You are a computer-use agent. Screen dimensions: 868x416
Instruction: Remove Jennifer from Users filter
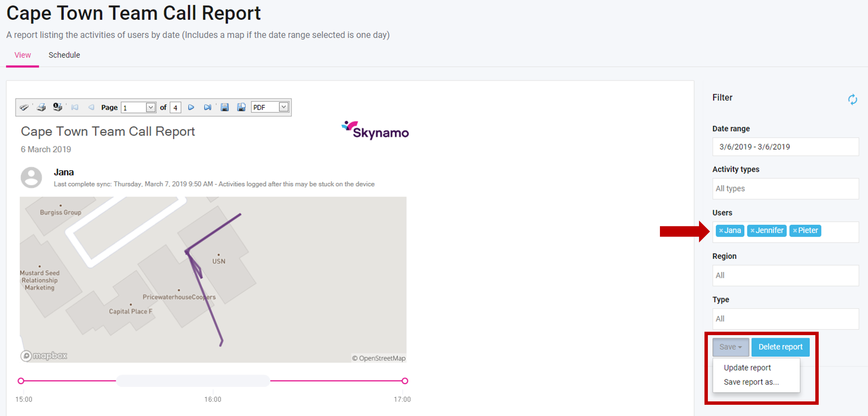point(752,231)
